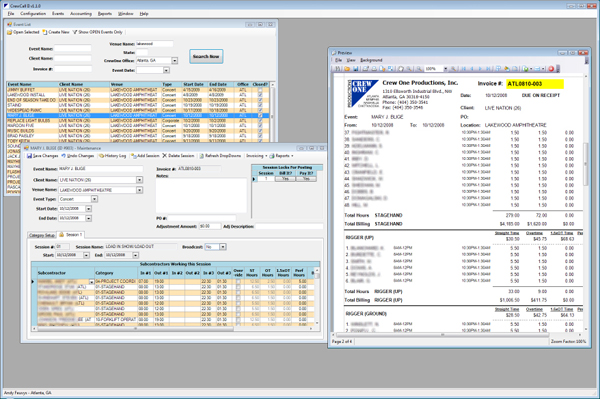Expand the Event Date dropdown in the Event List
The image size is (600, 399).
tap(166, 70)
